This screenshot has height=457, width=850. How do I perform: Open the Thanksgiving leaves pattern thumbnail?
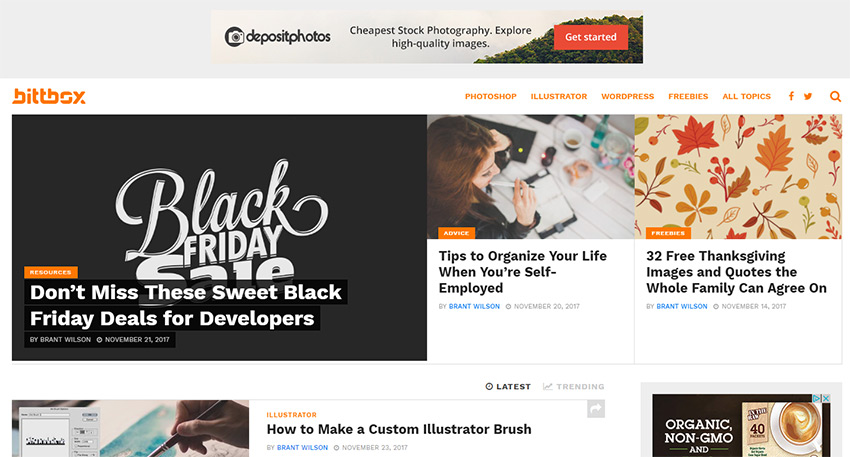click(x=738, y=177)
